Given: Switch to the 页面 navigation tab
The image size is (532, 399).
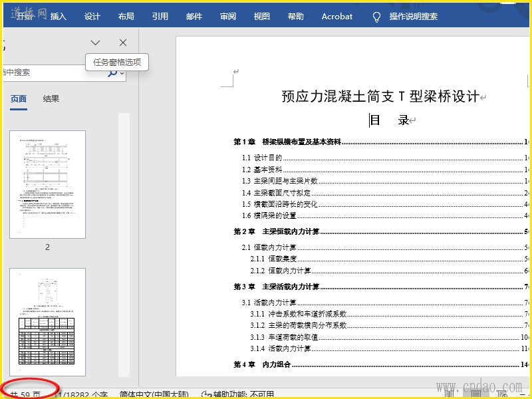Looking at the screenshot, I should [19, 98].
